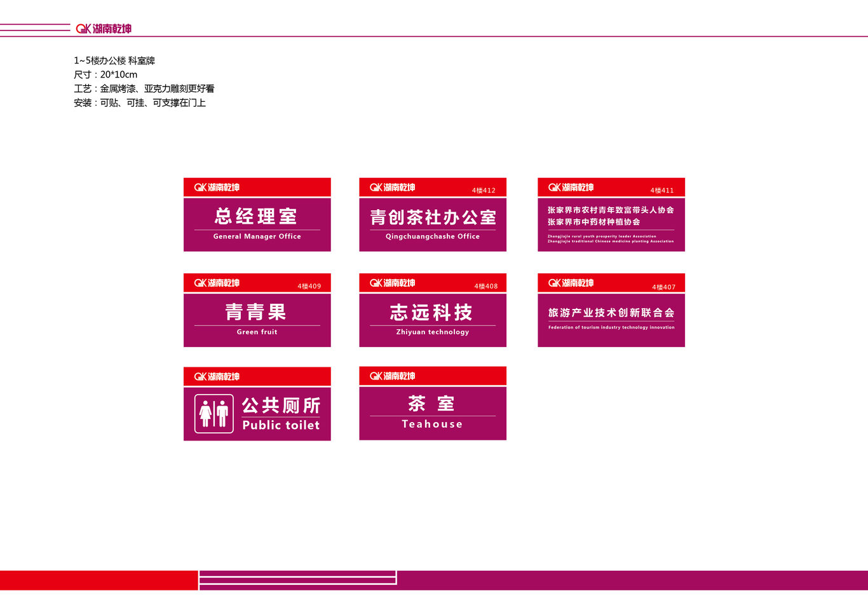The image size is (868, 614).
Task: Click the 4楼408 room number
Action: [486, 286]
